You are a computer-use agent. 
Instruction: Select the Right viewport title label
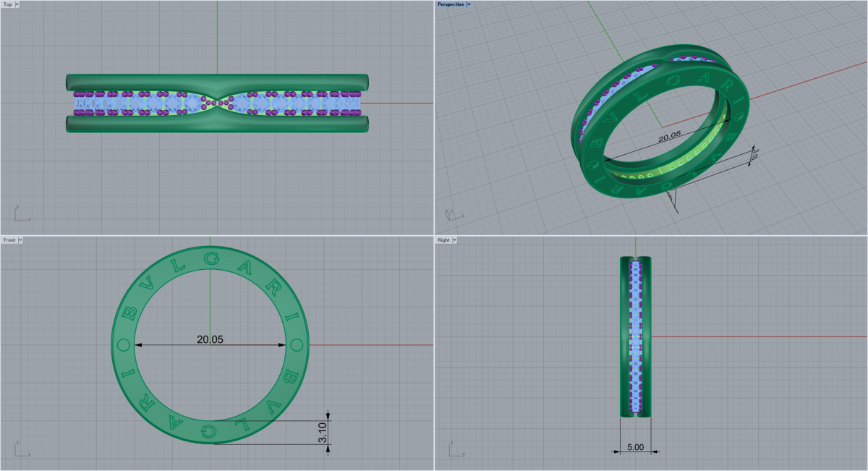443,239
